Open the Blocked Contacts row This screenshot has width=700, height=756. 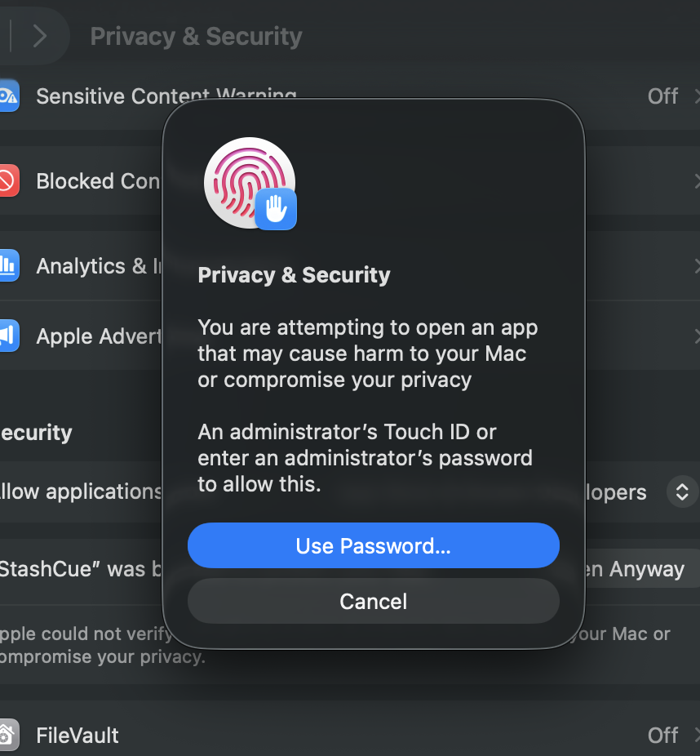pos(350,180)
